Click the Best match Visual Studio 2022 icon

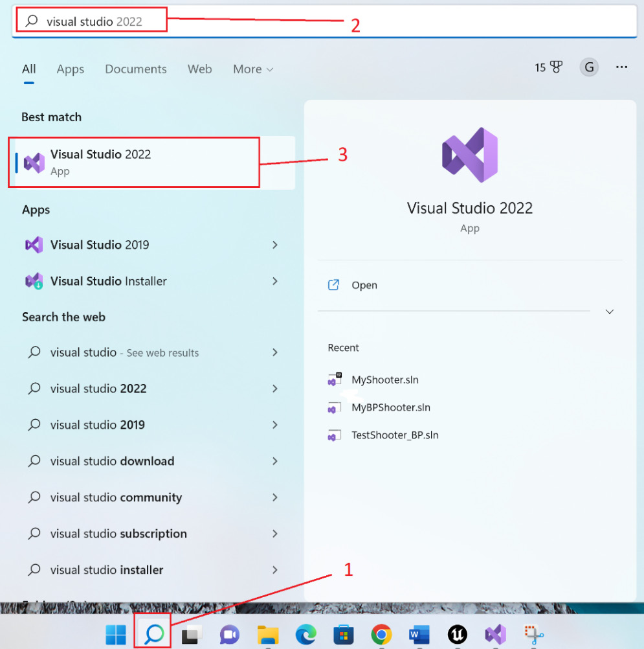tap(34, 163)
